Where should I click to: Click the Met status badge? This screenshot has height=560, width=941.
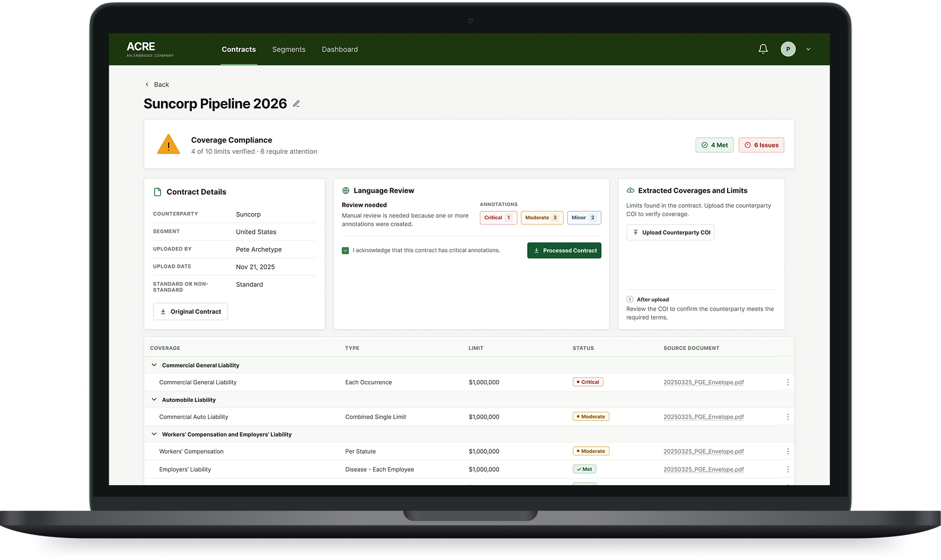pyautogui.click(x=585, y=469)
